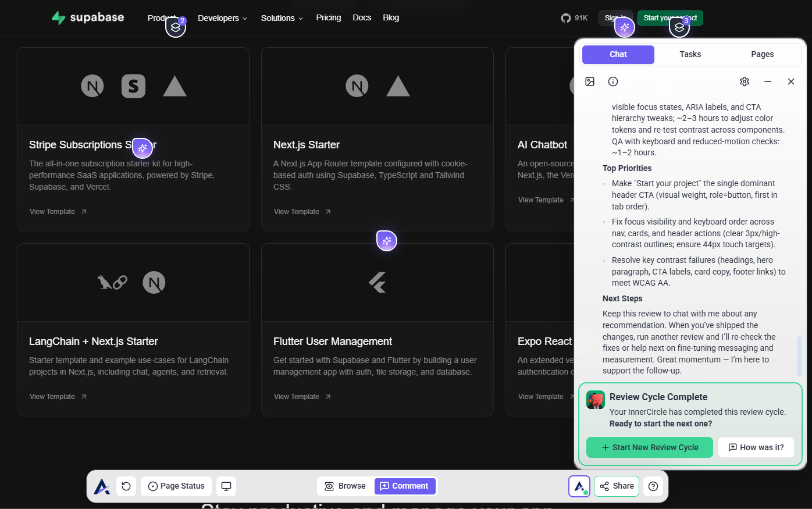This screenshot has width=812, height=509.
Task: Click the stacked comments marker with badge 2
Action: pyautogui.click(x=176, y=27)
